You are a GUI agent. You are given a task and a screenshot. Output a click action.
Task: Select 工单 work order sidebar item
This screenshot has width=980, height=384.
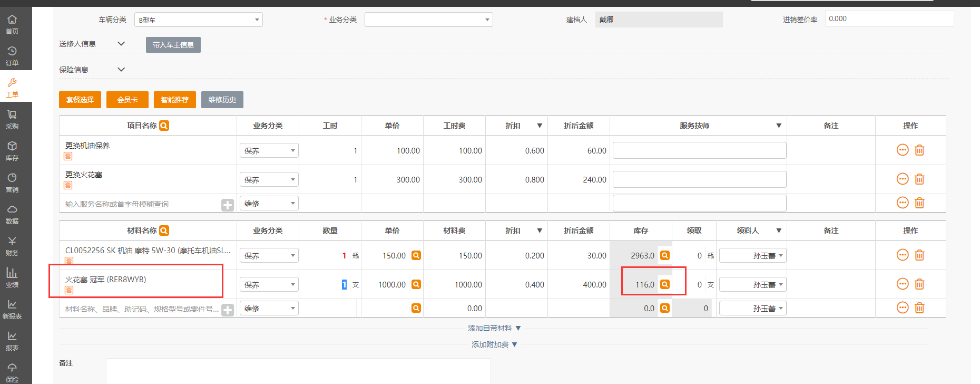(x=12, y=88)
